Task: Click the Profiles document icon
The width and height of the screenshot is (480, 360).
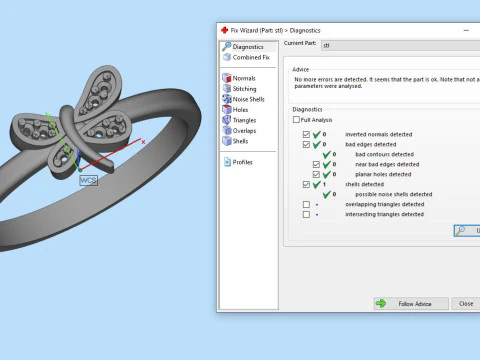Action: coord(227,162)
